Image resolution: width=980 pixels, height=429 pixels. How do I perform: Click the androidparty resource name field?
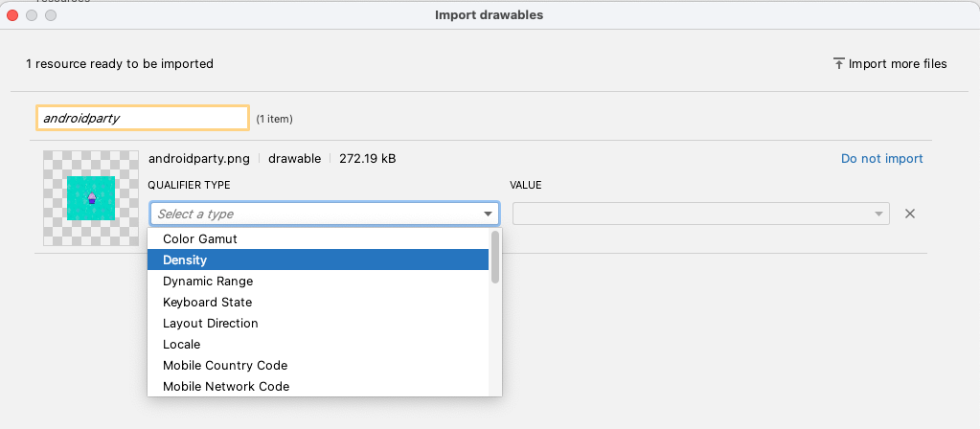143,118
